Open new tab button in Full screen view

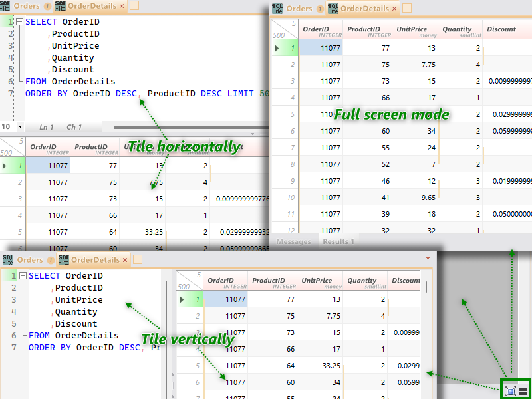click(x=407, y=8)
